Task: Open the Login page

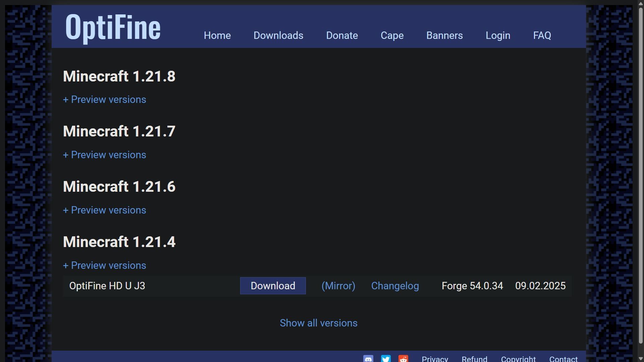Action: (498, 36)
